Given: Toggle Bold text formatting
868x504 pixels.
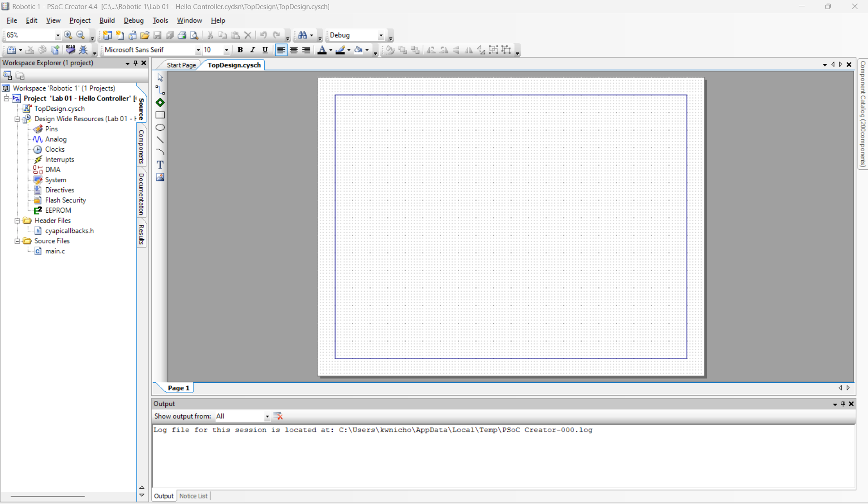Looking at the screenshot, I should (240, 50).
